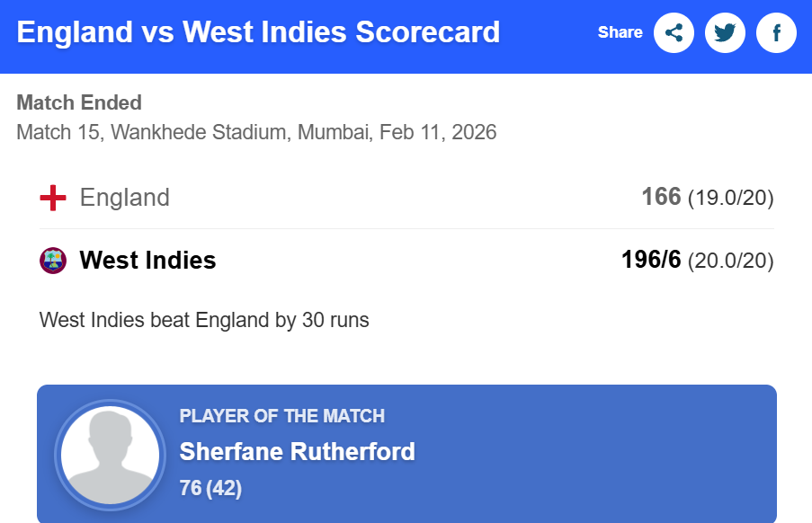The image size is (812, 523).
Task: Click West Indies overs figure 20.0/20
Action: (730, 261)
